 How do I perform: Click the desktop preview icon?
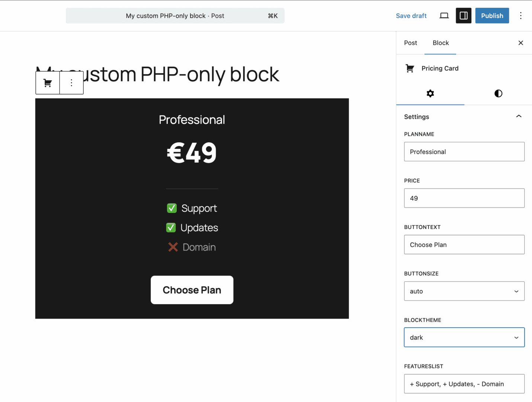[444, 16]
